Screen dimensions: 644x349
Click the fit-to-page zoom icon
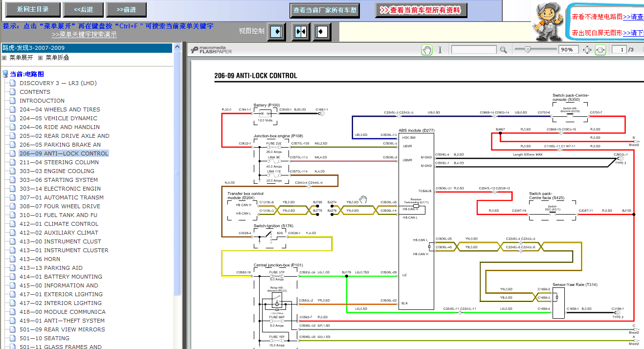tap(587, 50)
